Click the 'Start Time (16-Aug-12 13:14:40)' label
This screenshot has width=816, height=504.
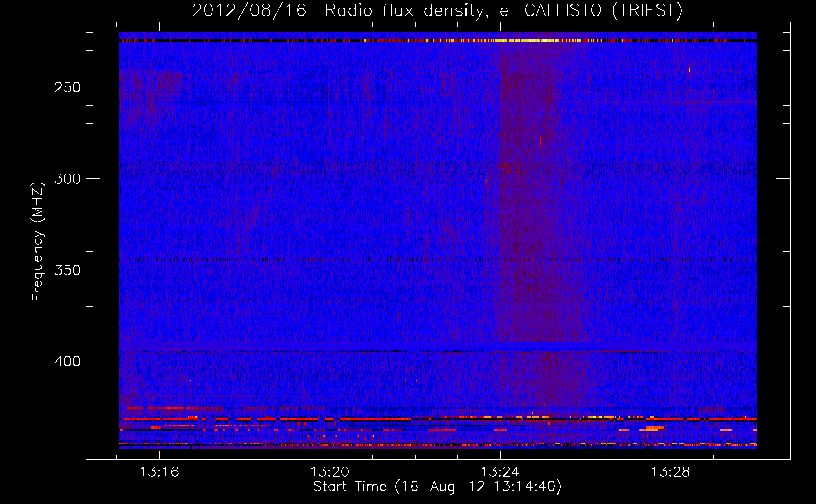[x=437, y=487]
